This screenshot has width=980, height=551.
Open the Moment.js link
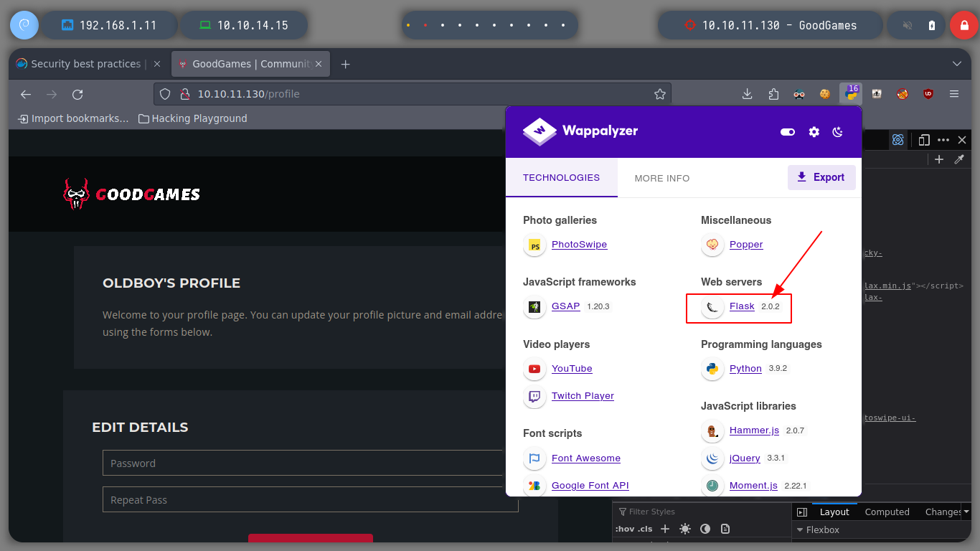point(753,485)
